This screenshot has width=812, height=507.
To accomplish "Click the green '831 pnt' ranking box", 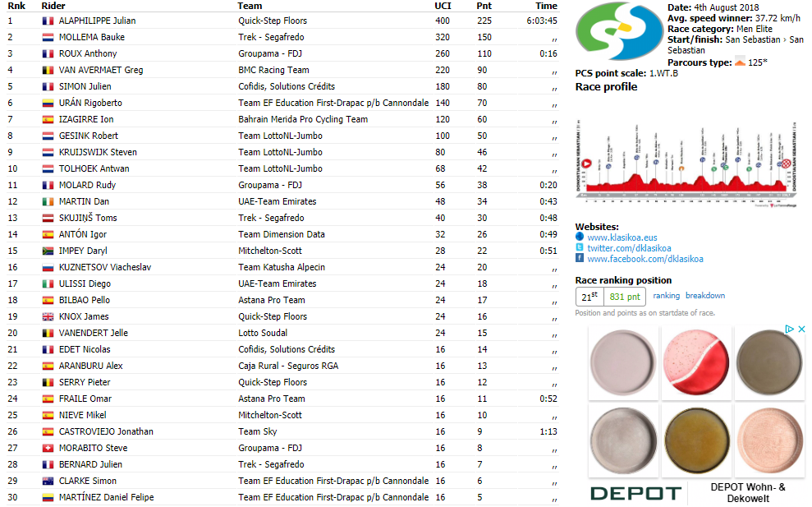I will coord(625,297).
